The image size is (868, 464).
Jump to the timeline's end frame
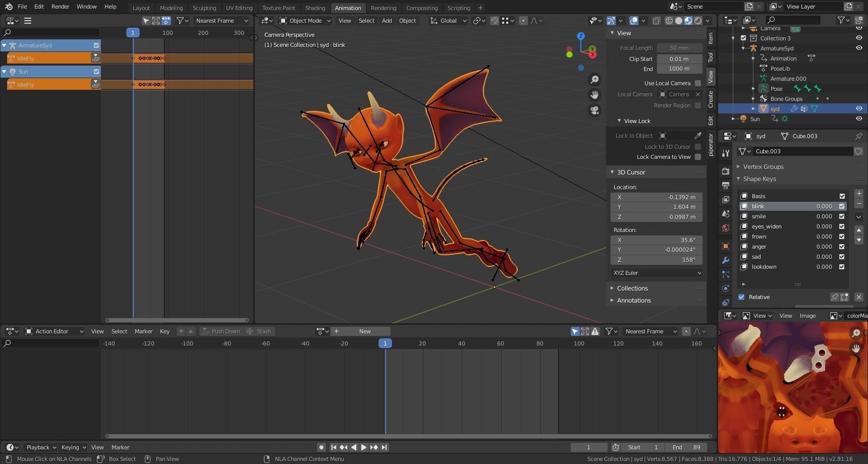click(x=384, y=447)
